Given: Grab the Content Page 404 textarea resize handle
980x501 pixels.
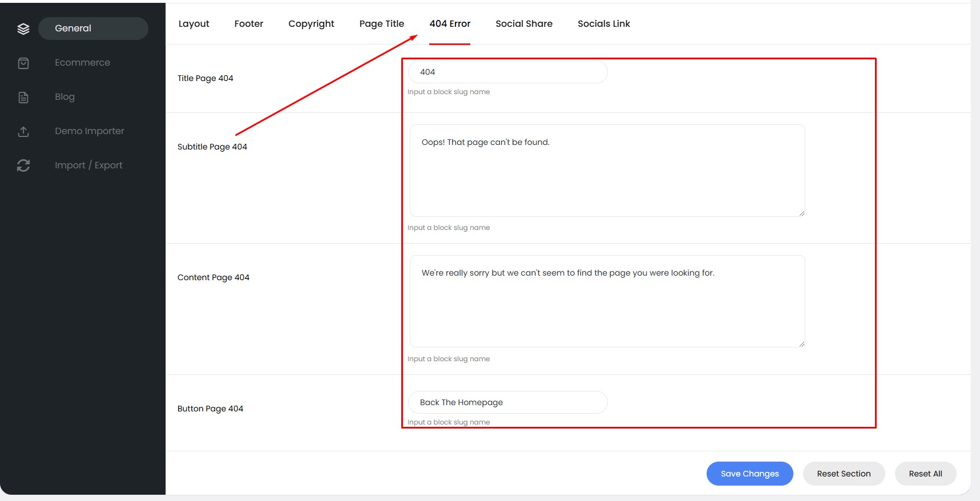Looking at the screenshot, I should 801,344.
